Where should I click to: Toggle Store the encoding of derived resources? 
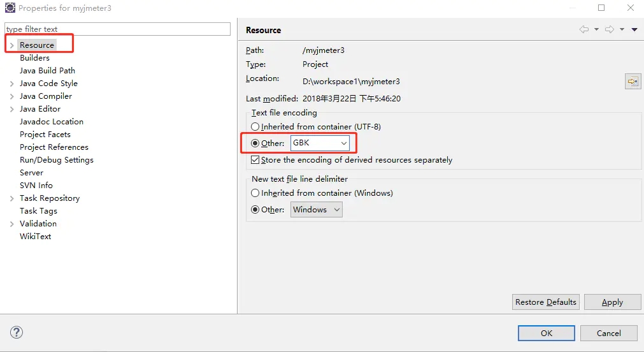click(255, 160)
